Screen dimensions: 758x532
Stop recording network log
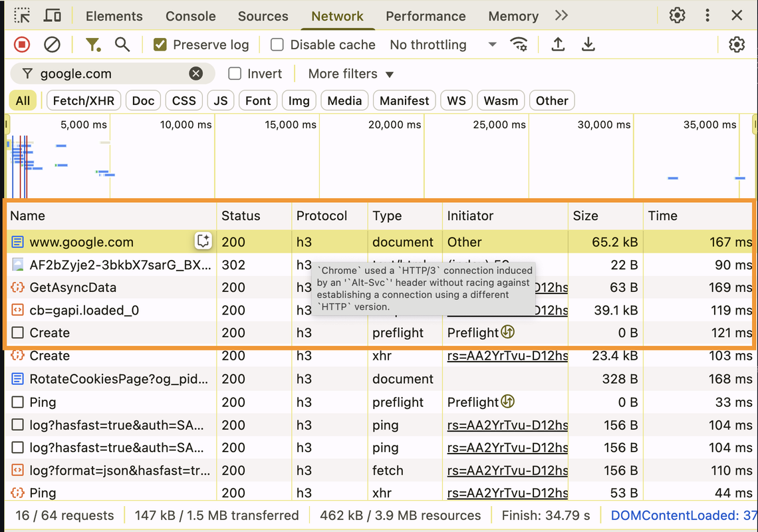[x=22, y=45]
